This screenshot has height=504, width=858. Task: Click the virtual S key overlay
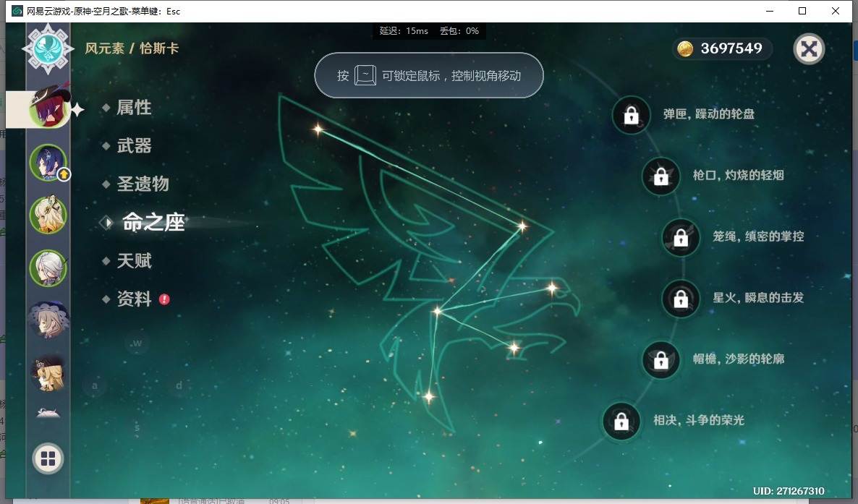tap(137, 427)
